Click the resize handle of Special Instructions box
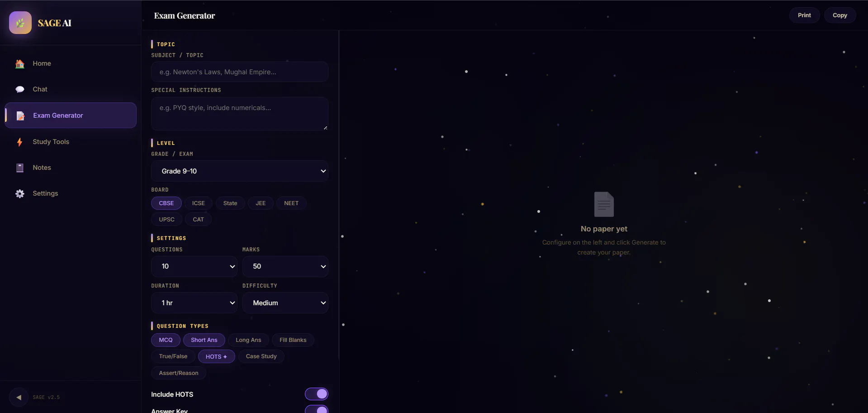Screen dimensions: 868x413 (x=325, y=128)
